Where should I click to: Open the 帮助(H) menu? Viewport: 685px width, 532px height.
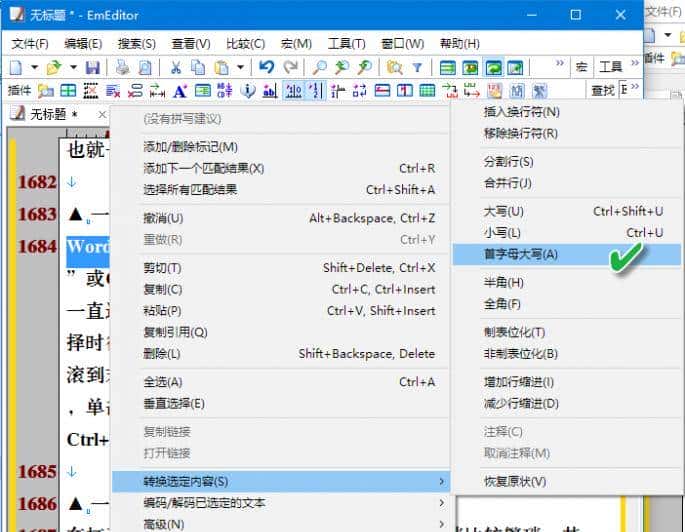460,44
